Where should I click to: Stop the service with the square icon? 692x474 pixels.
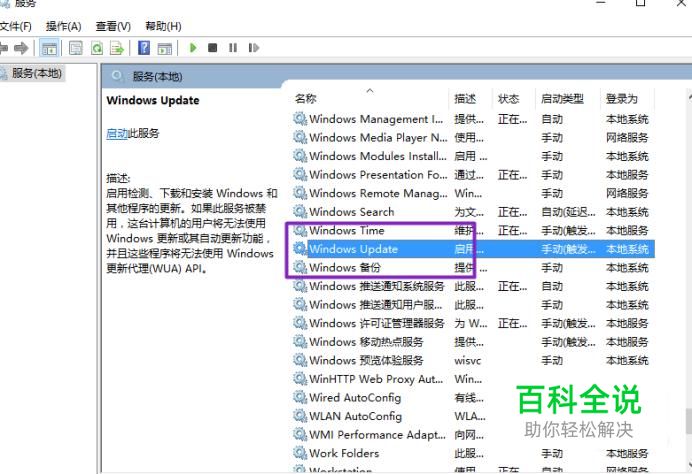pyautogui.click(x=212, y=48)
